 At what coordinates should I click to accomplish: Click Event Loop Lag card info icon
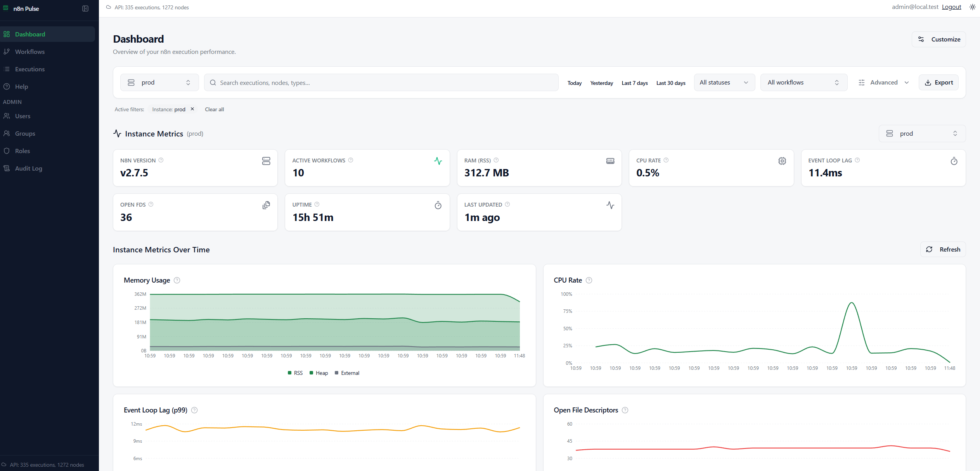tap(857, 160)
